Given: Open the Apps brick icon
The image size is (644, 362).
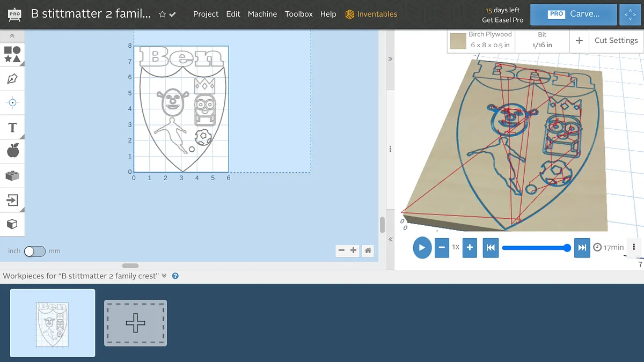Looking at the screenshot, I should tap(12, 175).
